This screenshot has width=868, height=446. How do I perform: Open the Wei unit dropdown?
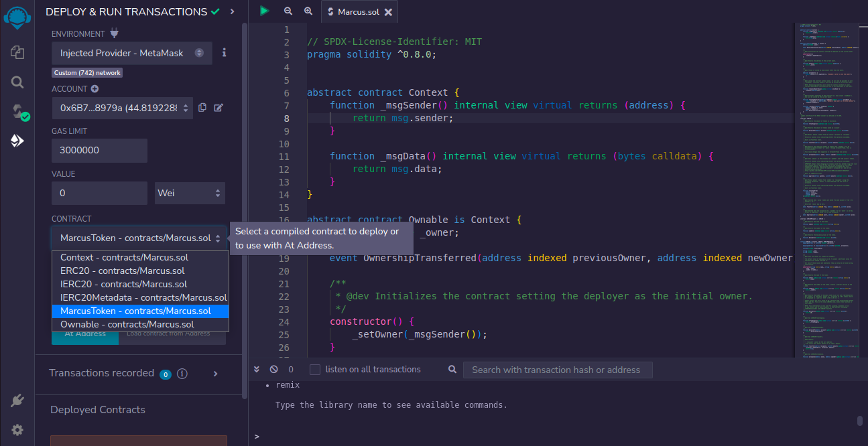(x=190, y=193)
